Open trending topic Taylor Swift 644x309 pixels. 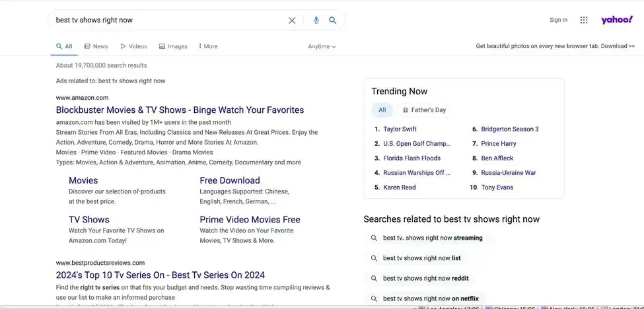[400, 129]
